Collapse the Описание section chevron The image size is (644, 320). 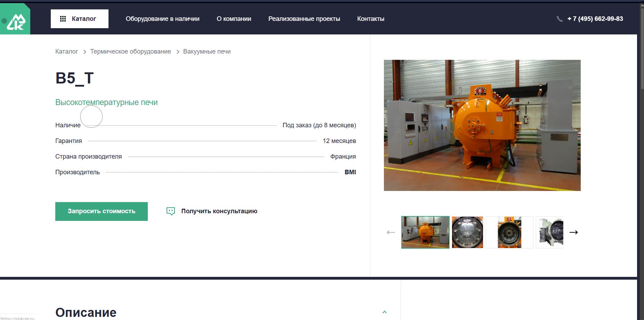[x=385, y=312]
